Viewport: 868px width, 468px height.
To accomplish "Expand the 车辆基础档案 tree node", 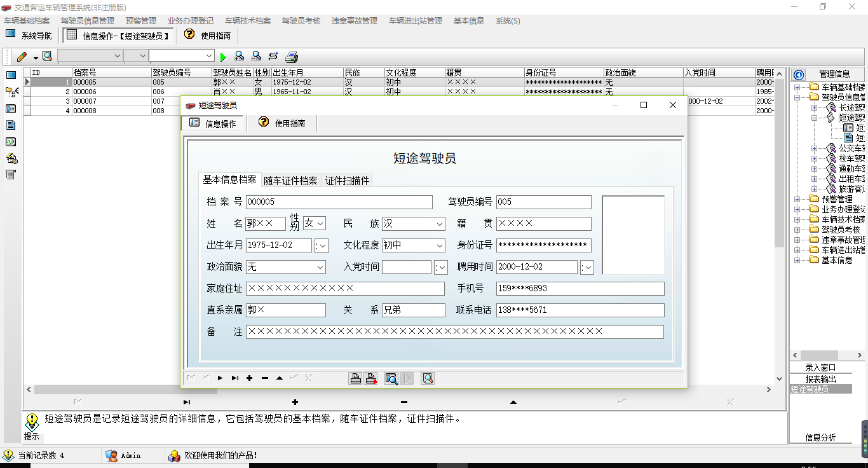I will [x=797, y=87].
